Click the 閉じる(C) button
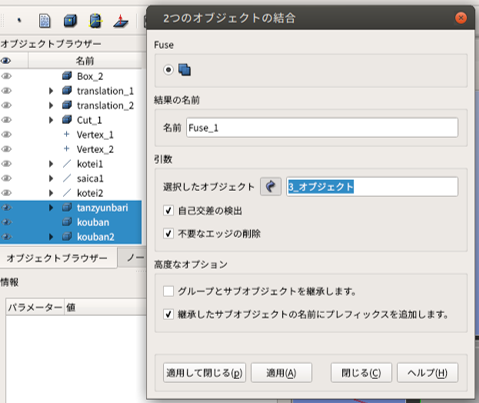 [x=361, y=372]
